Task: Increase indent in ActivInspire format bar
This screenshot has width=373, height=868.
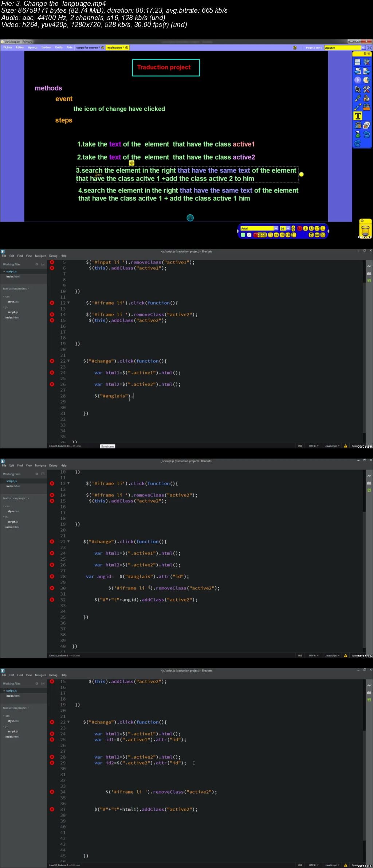Action: (x=282, y=235)
